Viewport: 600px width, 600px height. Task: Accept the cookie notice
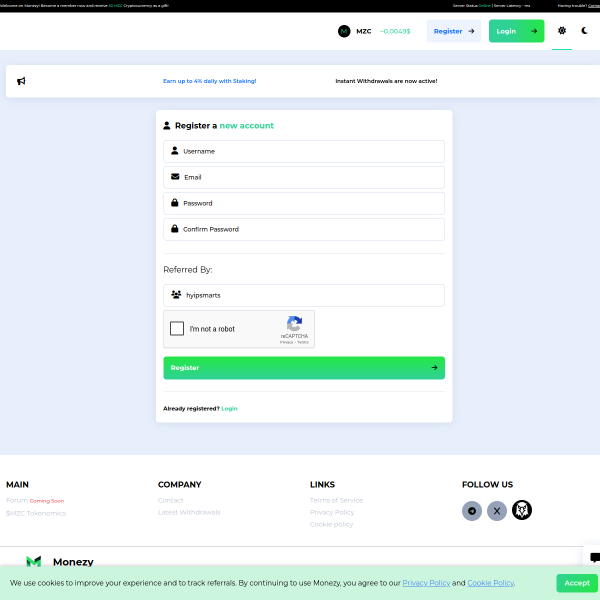577,583
